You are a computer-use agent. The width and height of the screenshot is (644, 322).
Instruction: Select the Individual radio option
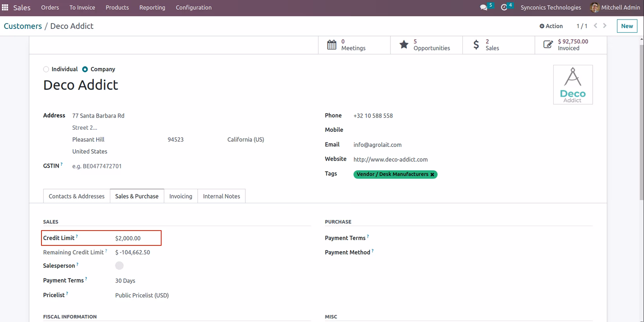point(46,69)
